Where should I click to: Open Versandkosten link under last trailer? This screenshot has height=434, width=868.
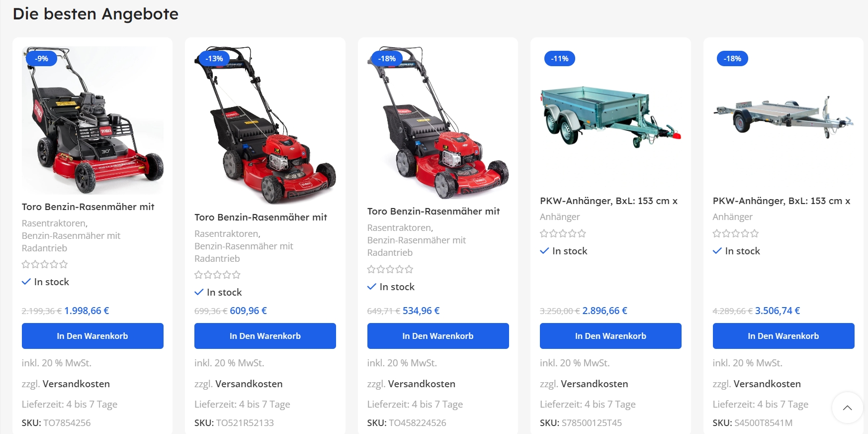(x=767, y=384)
